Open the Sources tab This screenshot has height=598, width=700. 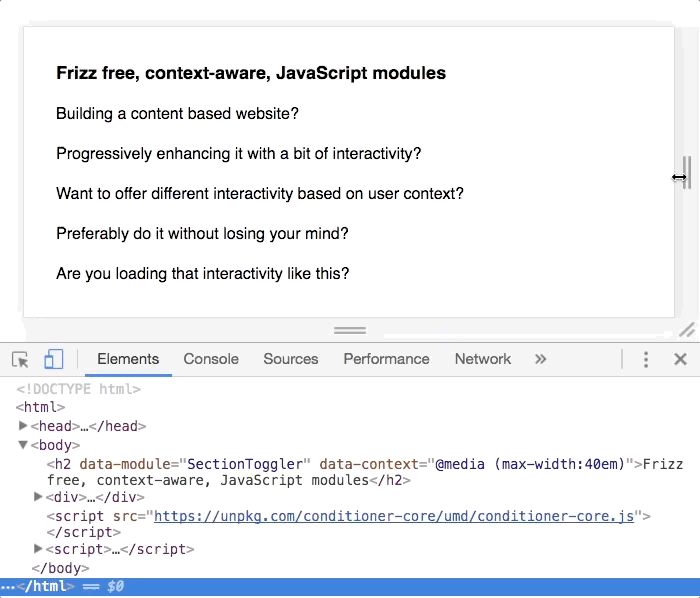coord(290,359)
